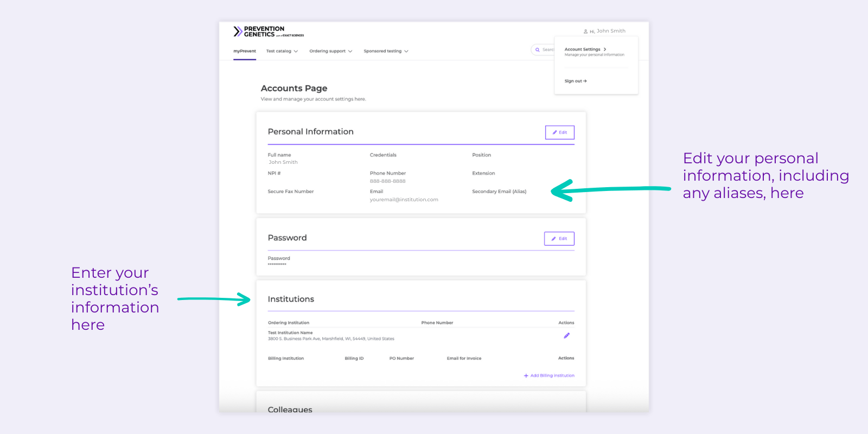Switch to the myPrevent tab
868x434 pixels.
tap(245, 52)
